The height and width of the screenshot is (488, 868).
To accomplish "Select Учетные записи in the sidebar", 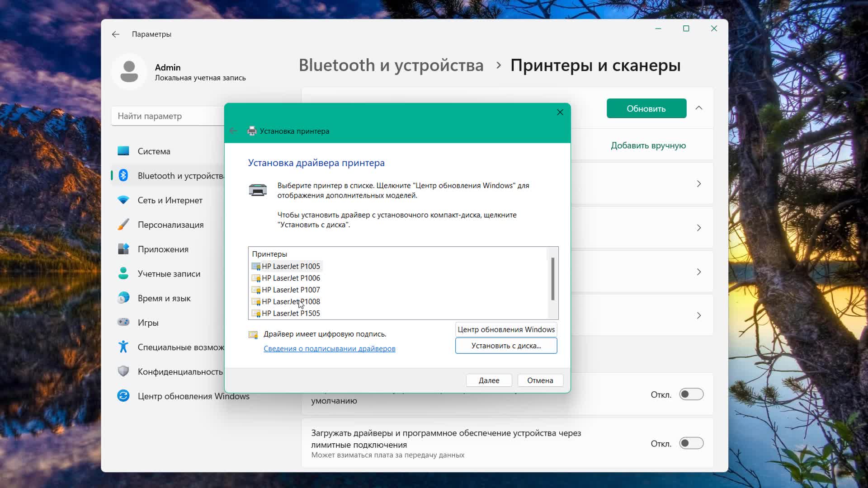I will point(168,273).
